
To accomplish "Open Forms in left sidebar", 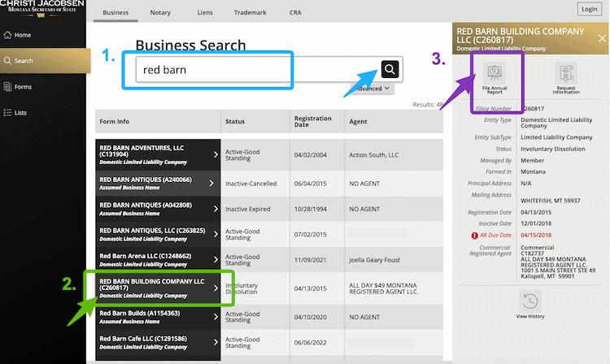I will click(x=23, y=86).
